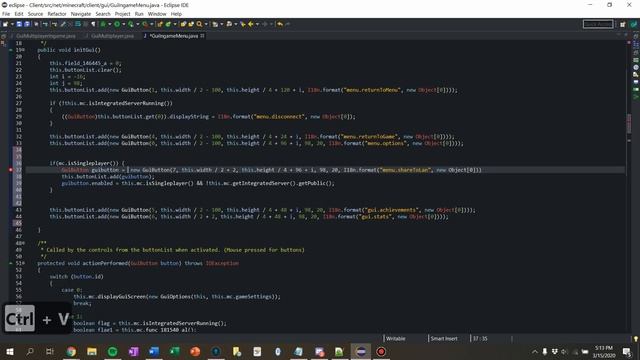
Task: Click the External Tools run icon
Action: [x=145, y=24]
